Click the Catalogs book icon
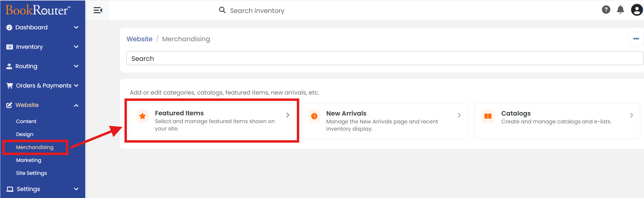 [x=488, y=116]
